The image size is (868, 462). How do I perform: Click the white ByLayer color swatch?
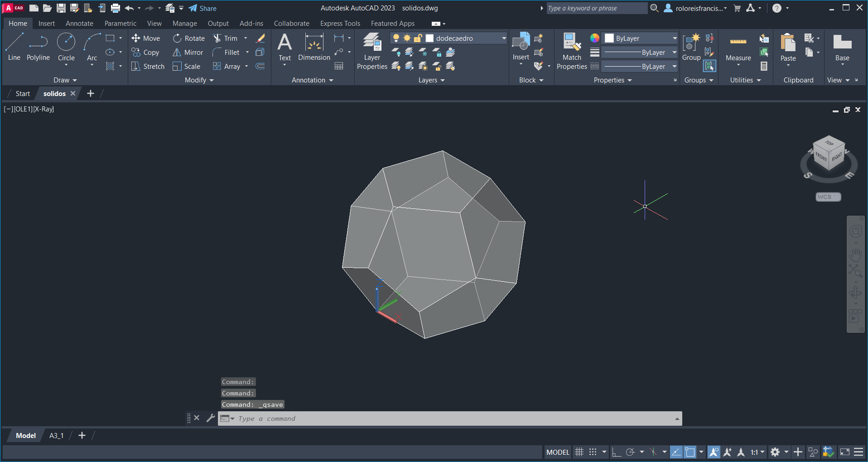click(x=609, y=38)
